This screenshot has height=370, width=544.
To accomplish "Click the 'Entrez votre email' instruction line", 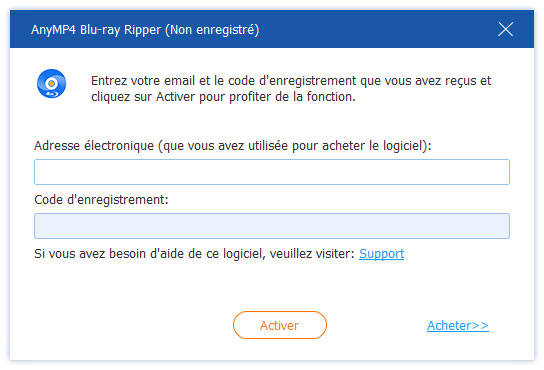I will click(x=291, y=81).
